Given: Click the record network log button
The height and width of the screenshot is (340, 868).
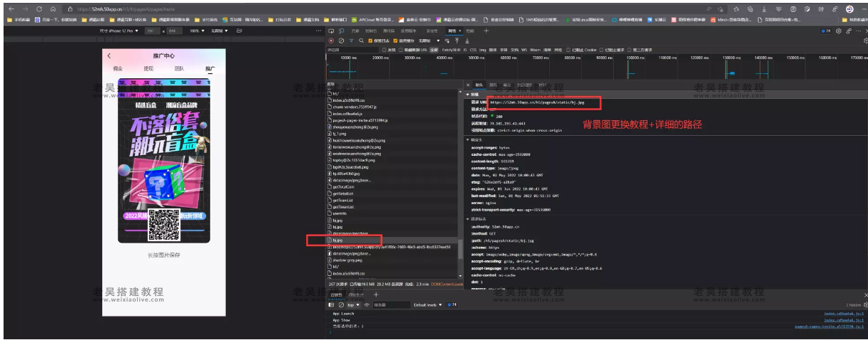Looking at the screenshot, I should point(332,41).
